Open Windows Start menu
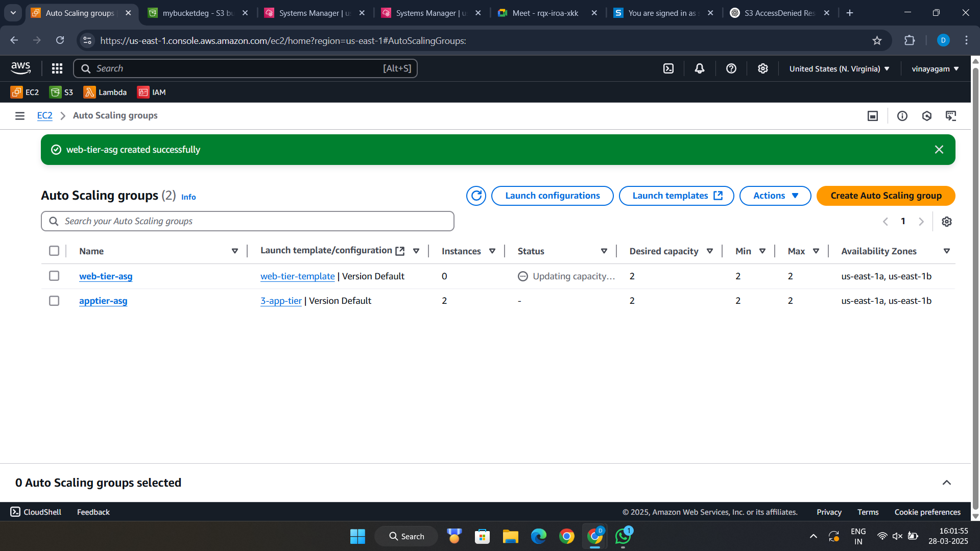Screen dimensions: 980x551 coord(357,536)
